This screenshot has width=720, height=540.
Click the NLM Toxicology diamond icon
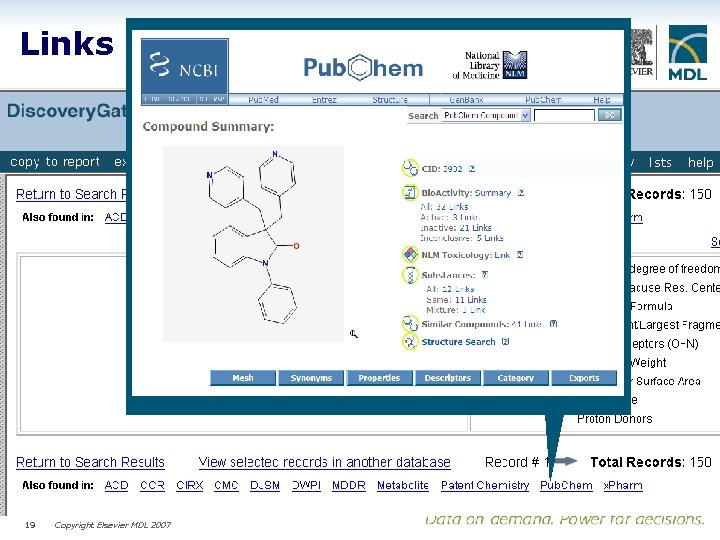coord(410,254)
